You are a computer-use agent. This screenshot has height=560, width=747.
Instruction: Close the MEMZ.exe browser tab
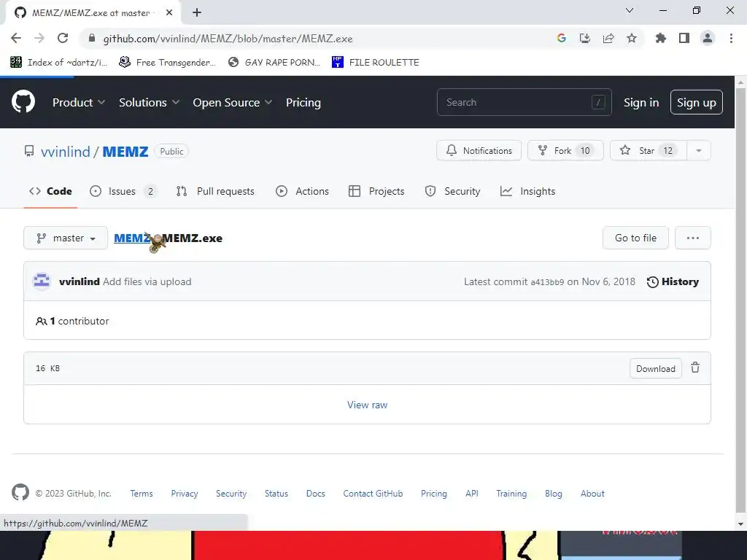[169, 12]
